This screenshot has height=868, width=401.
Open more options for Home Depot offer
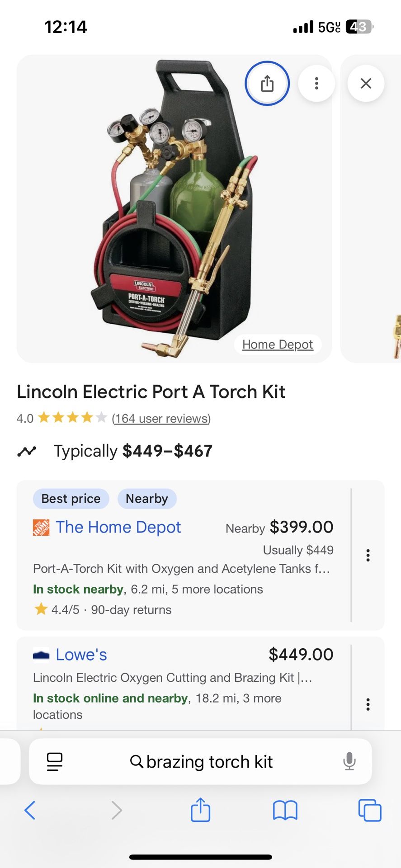coord(368,555)
